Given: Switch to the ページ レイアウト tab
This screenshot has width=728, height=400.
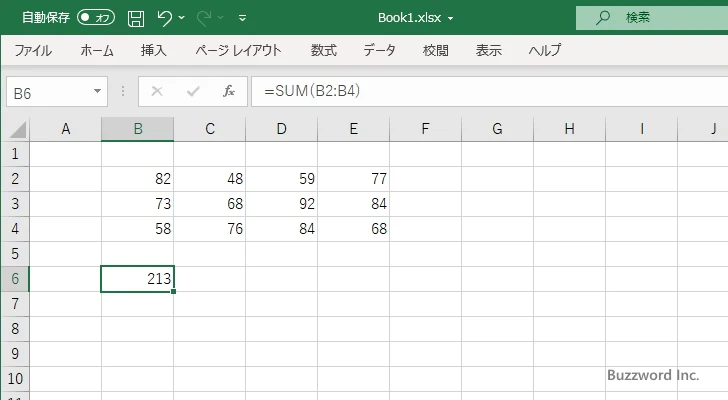Looking at the screenshot, I should click(238, 50).
